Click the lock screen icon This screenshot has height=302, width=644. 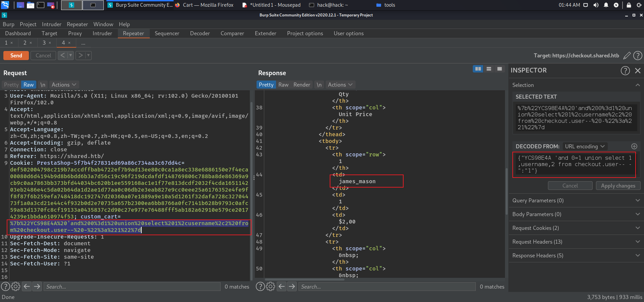point(629,5)
